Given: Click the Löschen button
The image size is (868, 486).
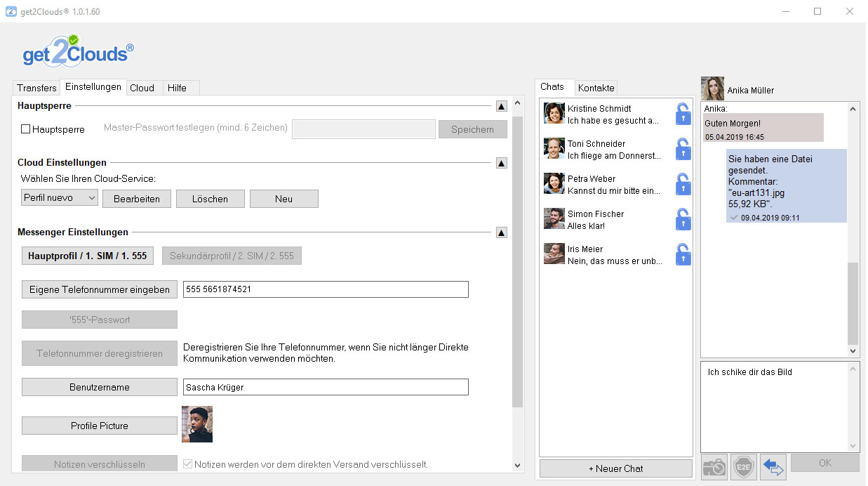Looking at the screenshot, I should point(211,199).
